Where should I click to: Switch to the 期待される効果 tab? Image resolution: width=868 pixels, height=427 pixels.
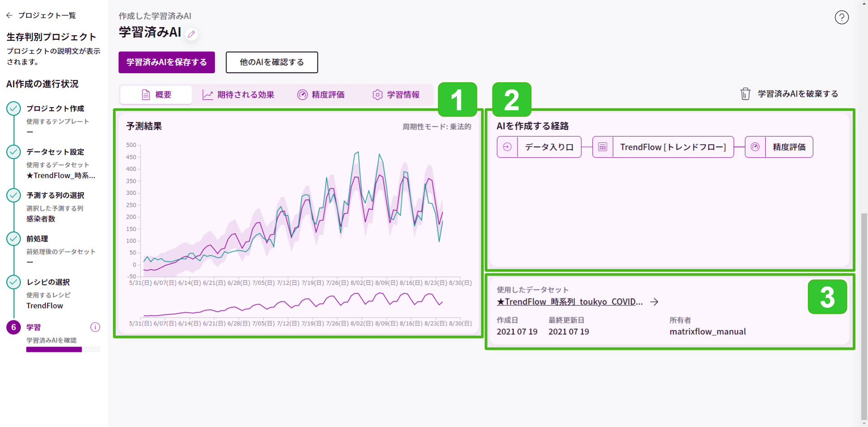pos(238,94)
